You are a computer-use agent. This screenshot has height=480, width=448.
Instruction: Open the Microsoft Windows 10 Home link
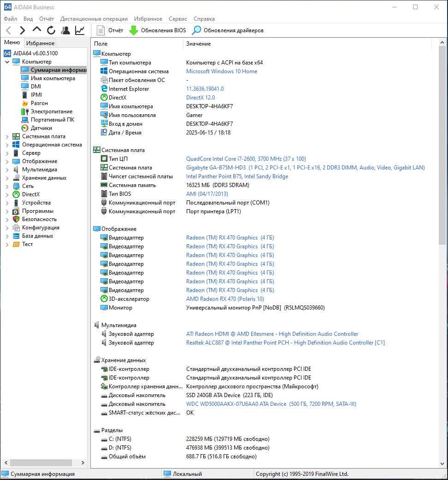point(222,71)
